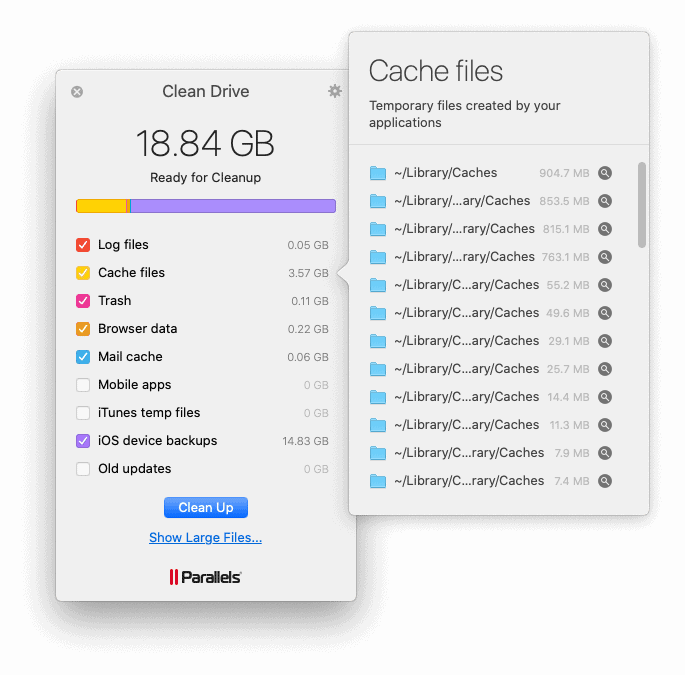Click the magnifier next to the 11.3 MB cache
Viewport: 685px width, 675px height.
tap(604, 425)
